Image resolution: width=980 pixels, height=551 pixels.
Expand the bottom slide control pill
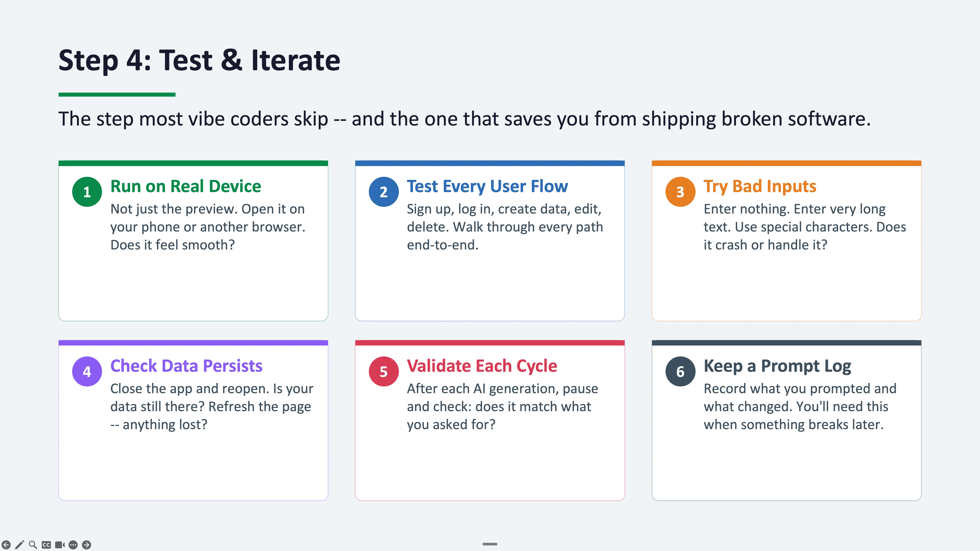[490, 544]
